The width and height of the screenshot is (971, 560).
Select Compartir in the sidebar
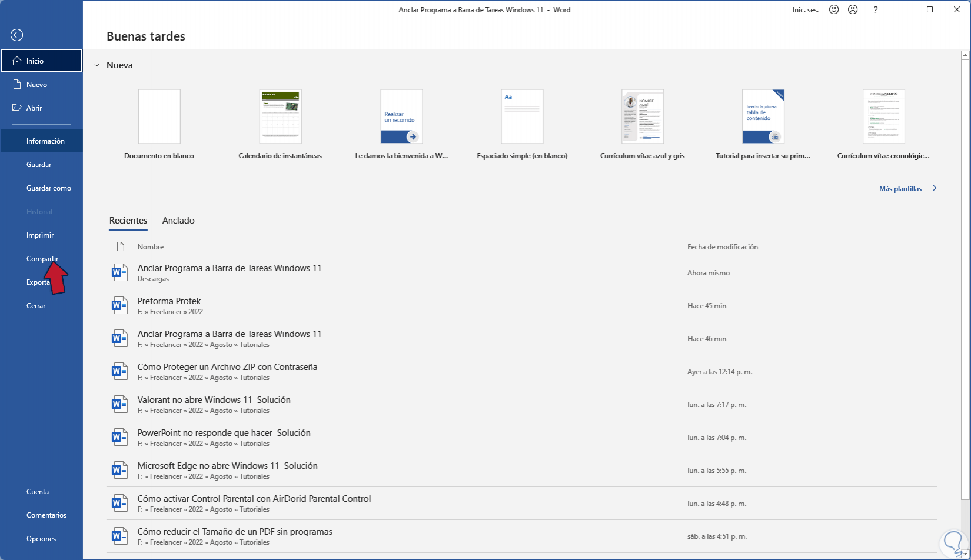tap(42, 258)
